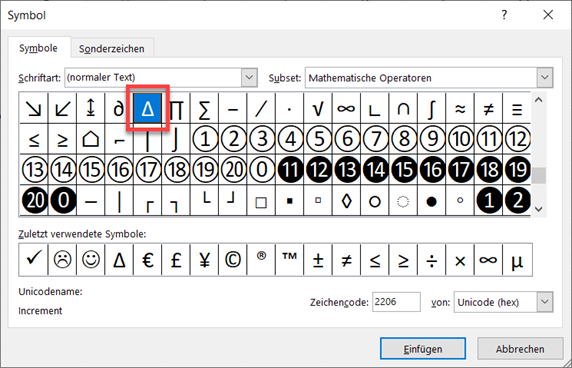Pick the white circled number 13
Viewport: 572px width, 368px height.
pyautogui.click(x=34, y=170)
